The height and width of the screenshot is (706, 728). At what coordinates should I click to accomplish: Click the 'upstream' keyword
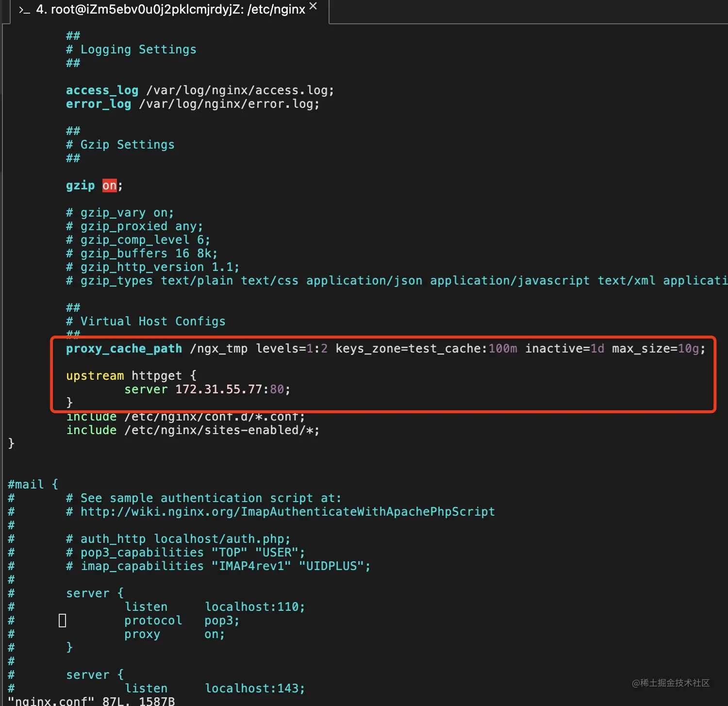[x=95, y=376]
